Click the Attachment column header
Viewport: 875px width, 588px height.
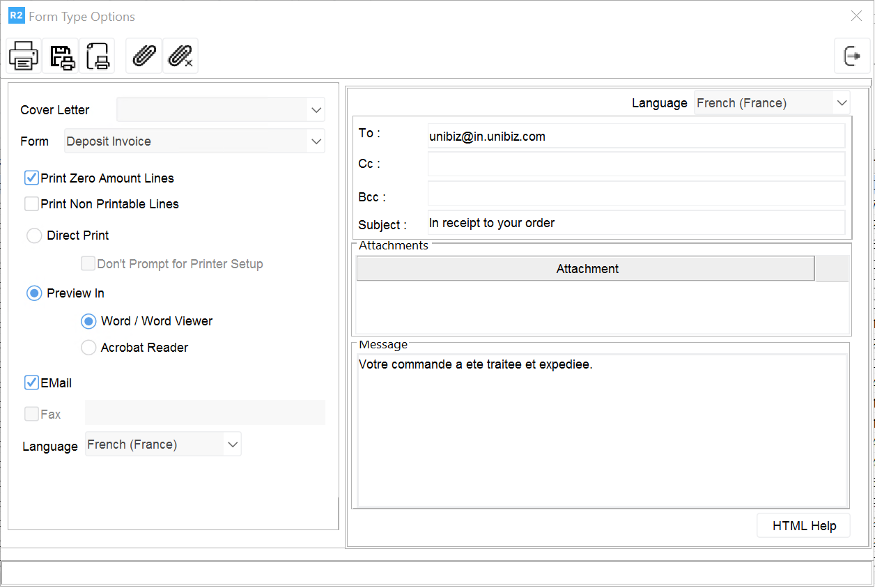click(x=586, y=269)
